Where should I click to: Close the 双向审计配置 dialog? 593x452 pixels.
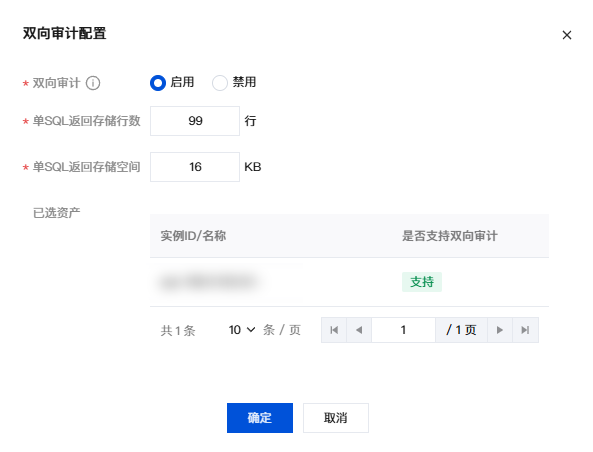(567, 35)
